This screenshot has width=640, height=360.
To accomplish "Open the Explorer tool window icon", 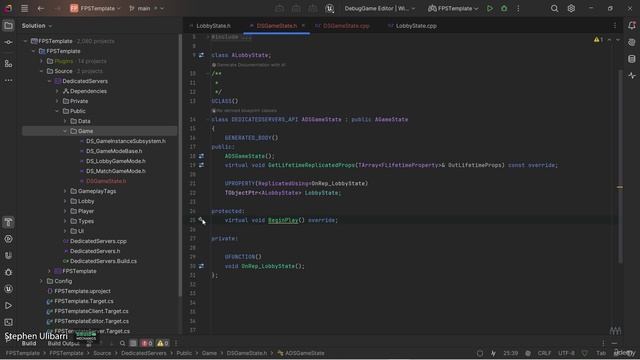I will click(8, 26).
